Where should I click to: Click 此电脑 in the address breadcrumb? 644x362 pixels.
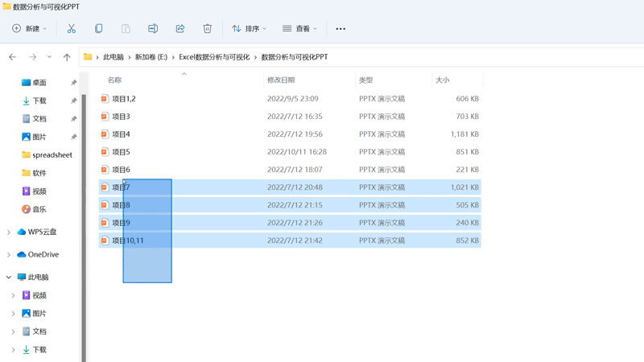[x=114, y=57]
